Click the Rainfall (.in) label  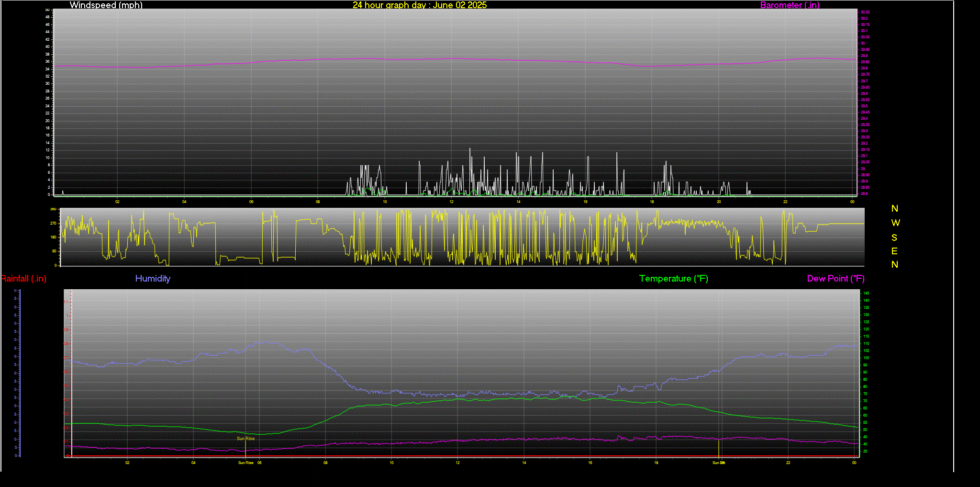pos(23,279)
